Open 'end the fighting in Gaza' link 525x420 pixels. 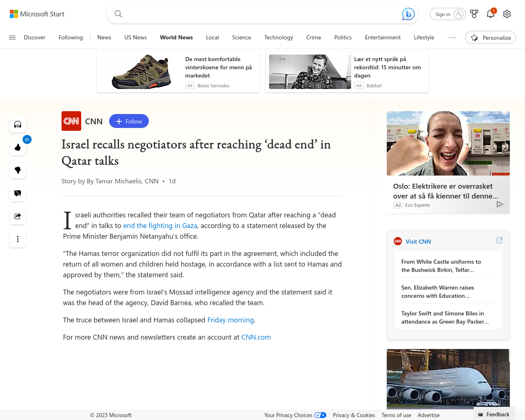tap(160, 226)
